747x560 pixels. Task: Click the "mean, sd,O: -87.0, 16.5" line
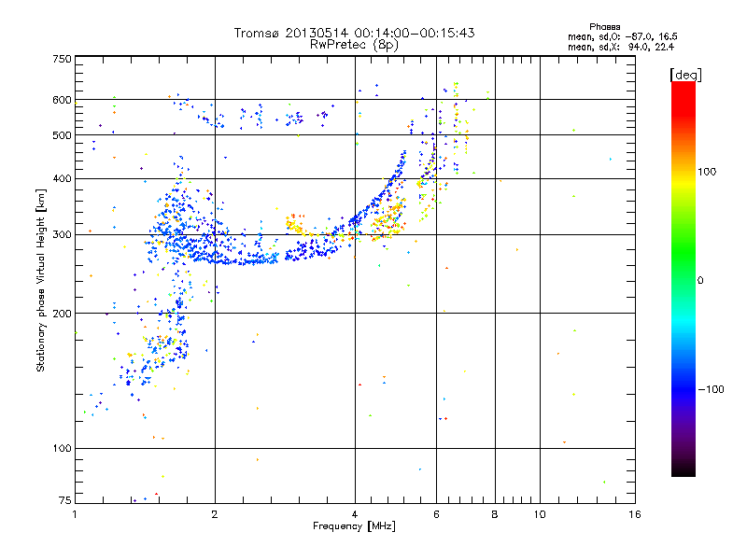[x=622, y=36]
